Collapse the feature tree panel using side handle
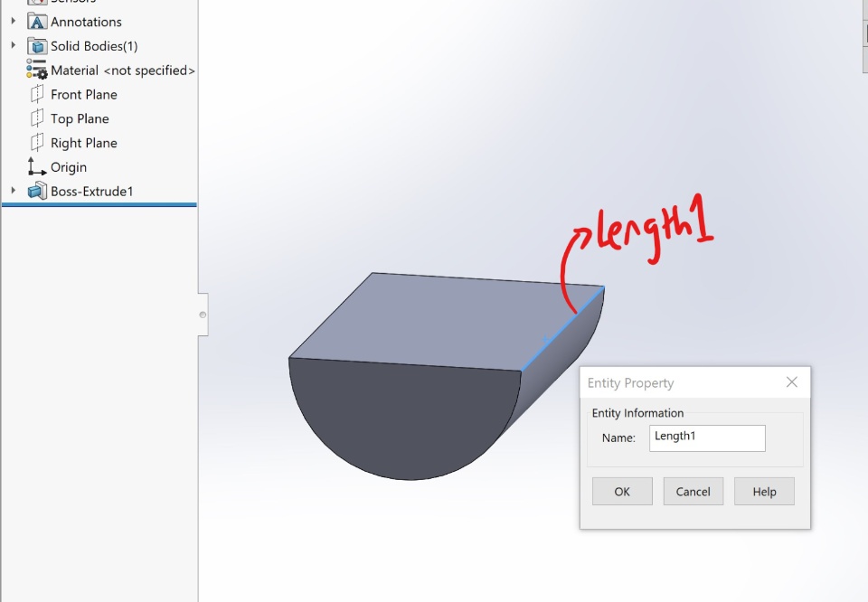868x602 pixels. (x=203, y=315)
